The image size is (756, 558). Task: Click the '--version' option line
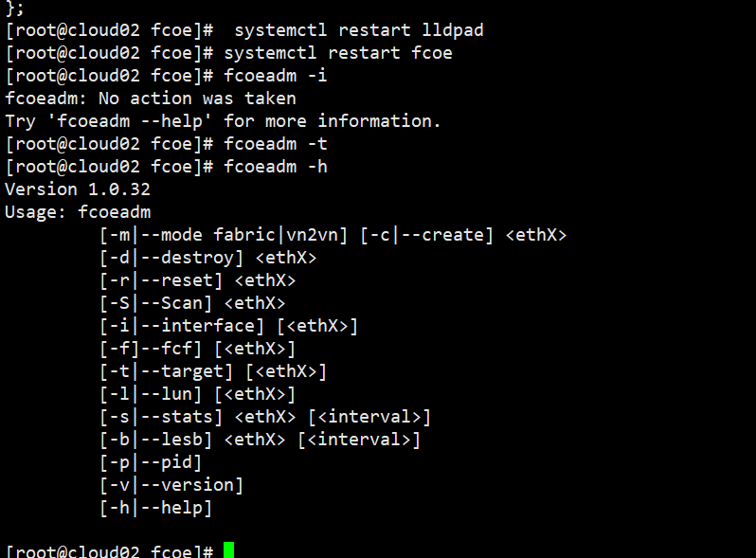point(171,485)
